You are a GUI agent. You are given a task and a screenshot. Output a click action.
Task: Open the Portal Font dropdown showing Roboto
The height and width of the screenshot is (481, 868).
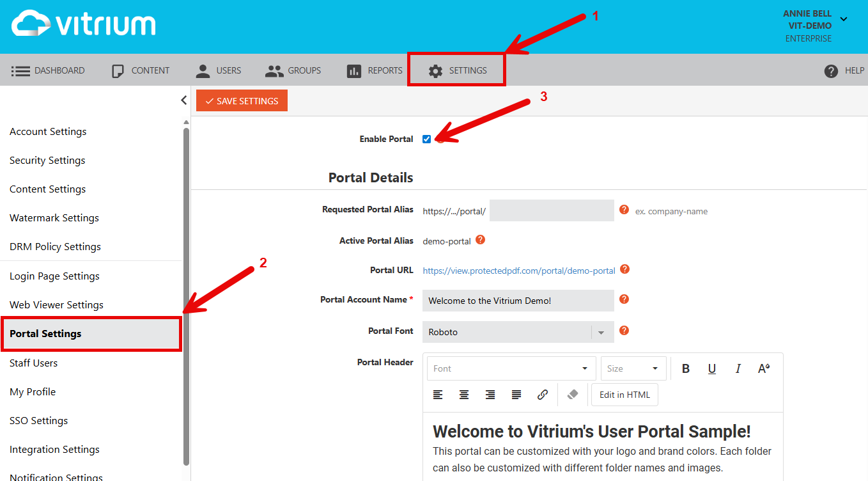tap(518, 332)
